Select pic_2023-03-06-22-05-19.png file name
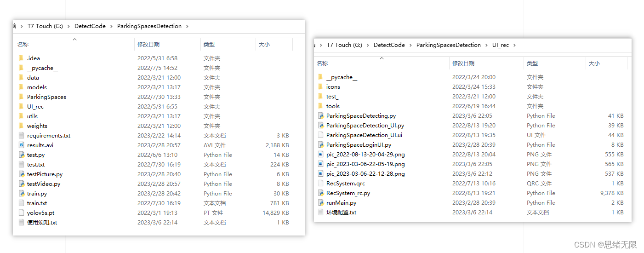644x253 pixels. tap(365, 164)
